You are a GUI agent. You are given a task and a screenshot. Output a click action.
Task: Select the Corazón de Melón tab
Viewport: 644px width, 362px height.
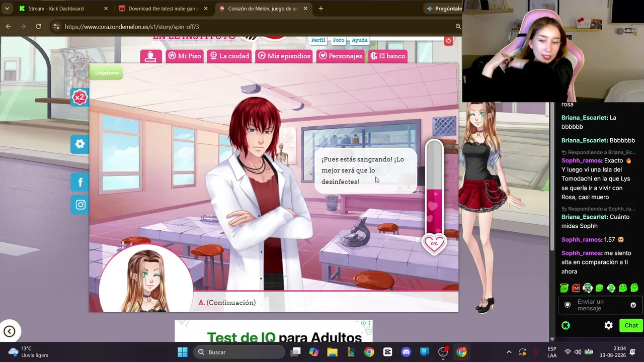point(263,9)
